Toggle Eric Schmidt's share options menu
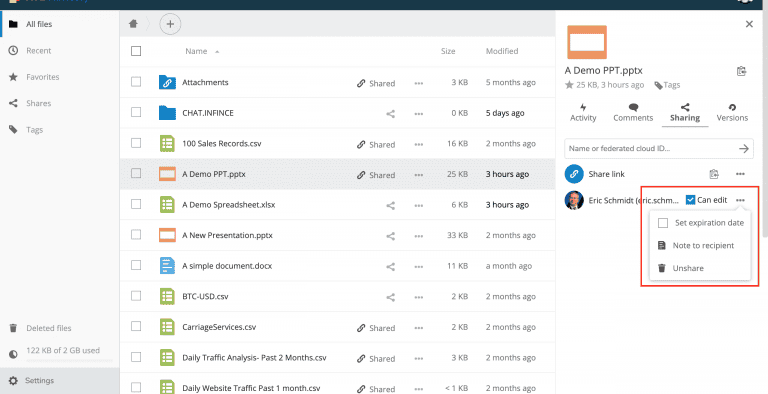Image resolution: width=768 pixels, height=394 pixels. click(740, 200)
